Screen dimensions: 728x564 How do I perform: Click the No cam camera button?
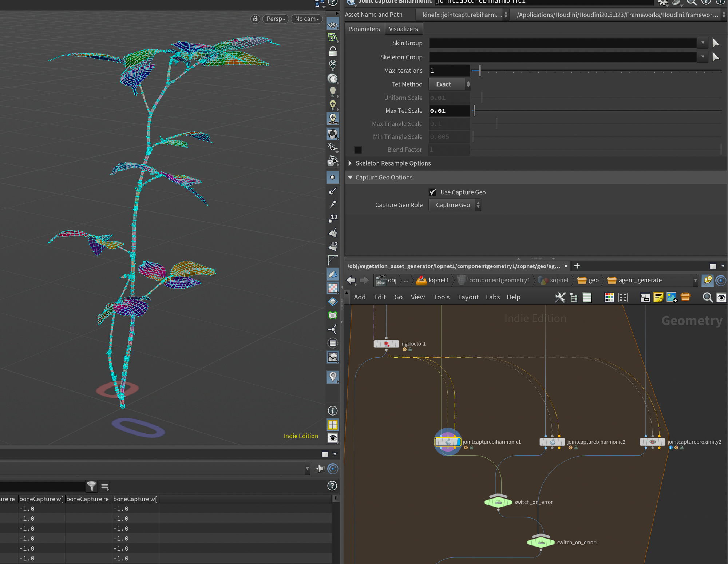(306, 19)
